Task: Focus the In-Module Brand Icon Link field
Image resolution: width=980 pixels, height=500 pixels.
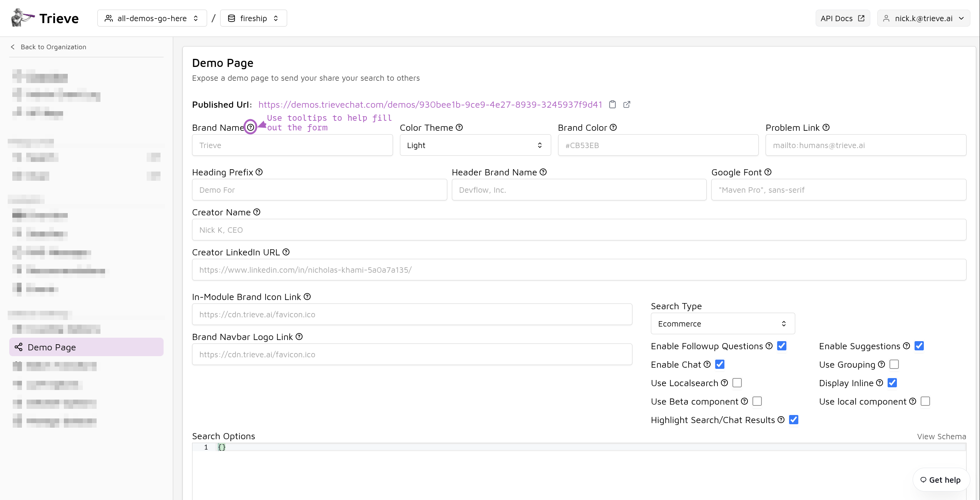Action: coord(412,314)
